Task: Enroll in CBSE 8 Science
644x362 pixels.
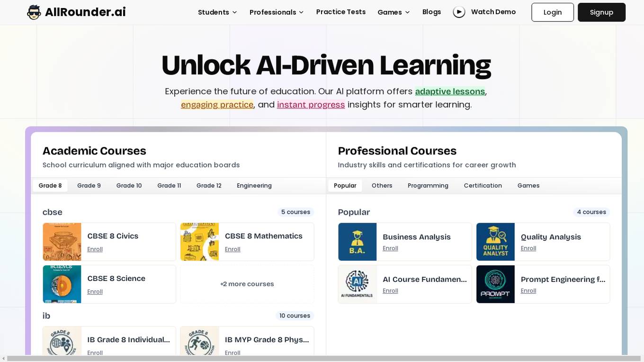Action: pos(95,292)
